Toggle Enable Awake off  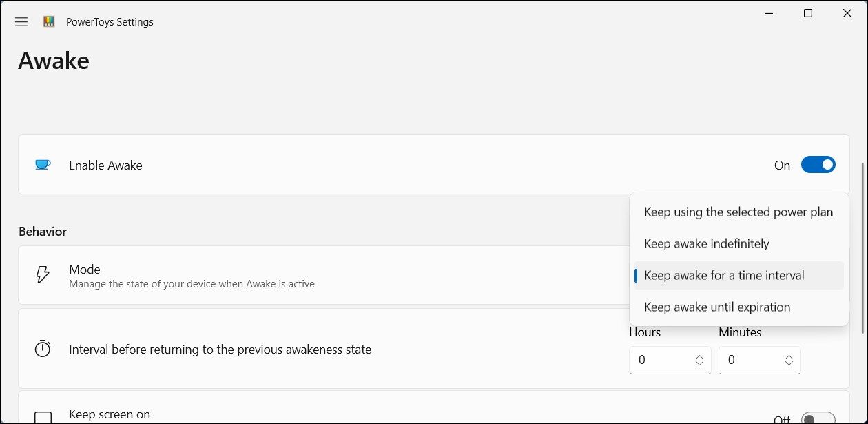(x=818, y=165)
